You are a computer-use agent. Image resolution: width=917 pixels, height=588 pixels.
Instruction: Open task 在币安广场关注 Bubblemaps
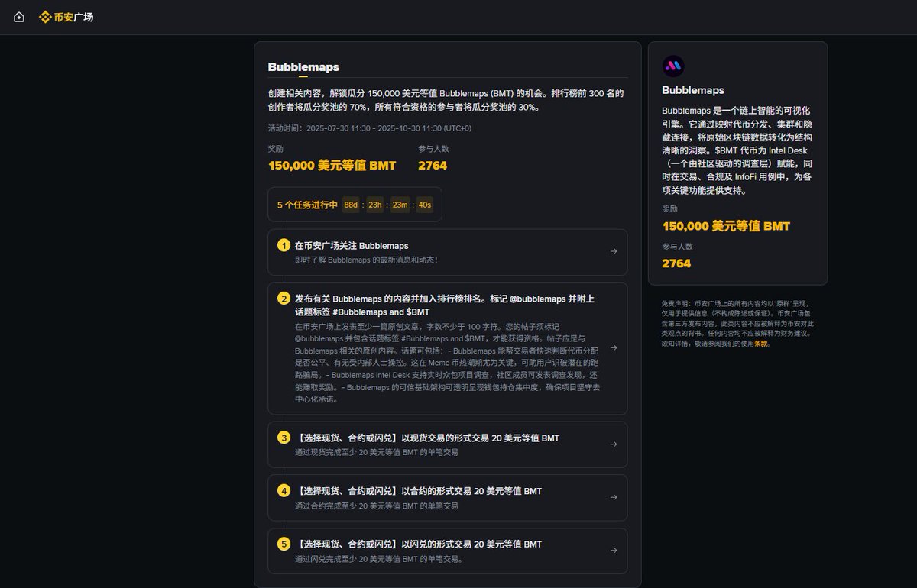tap(448, 252)
